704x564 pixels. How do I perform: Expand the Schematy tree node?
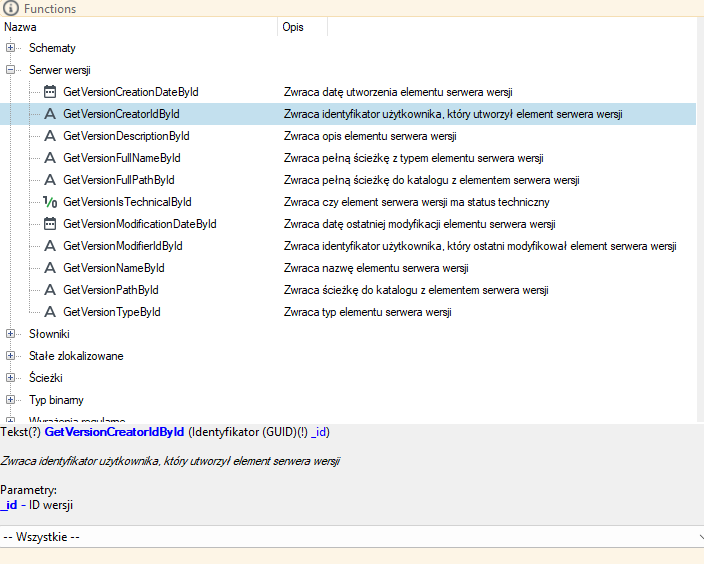[x=10, y=48]
